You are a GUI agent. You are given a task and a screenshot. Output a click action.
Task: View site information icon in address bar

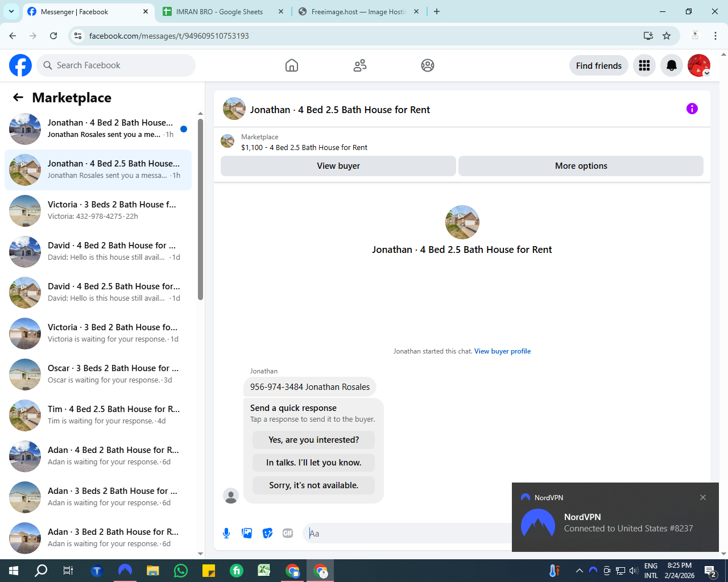(x=78, y=36)
